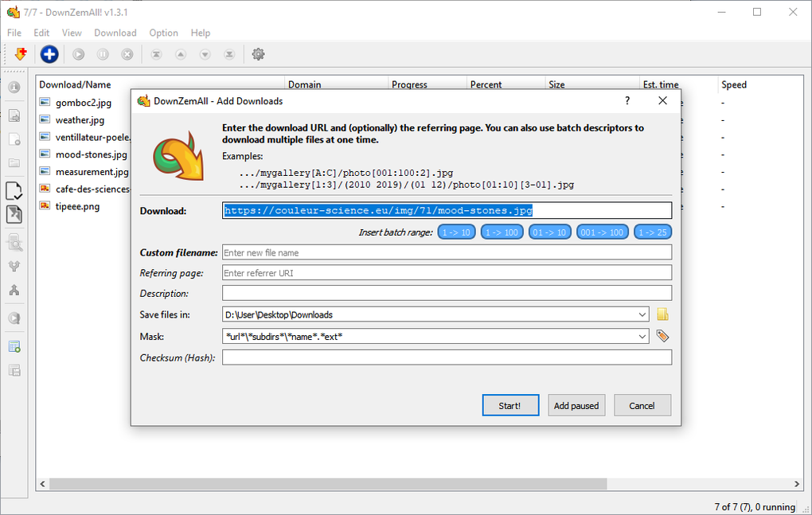Insert batch range 1 -> 10
Viewport: 812px width, 515px height.
[x=456, y=232]
